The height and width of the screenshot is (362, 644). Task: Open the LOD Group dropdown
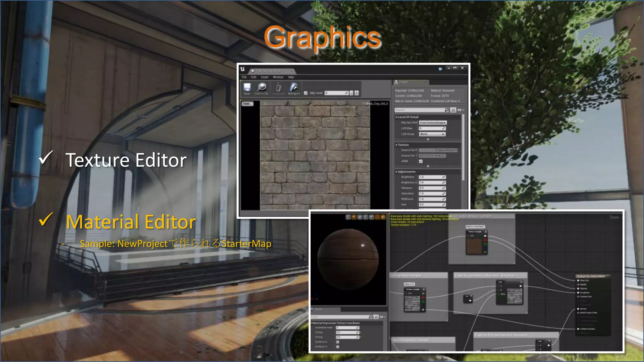coord(432,134)
